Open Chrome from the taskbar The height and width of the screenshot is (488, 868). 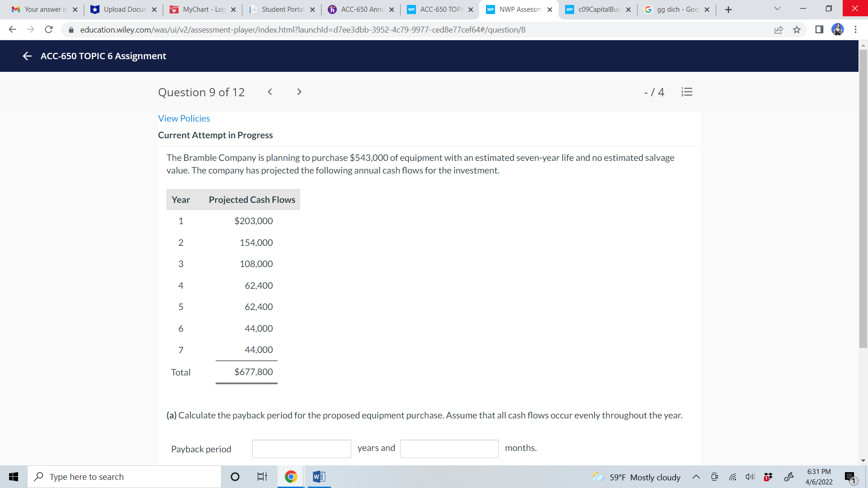tap(290, 476)
